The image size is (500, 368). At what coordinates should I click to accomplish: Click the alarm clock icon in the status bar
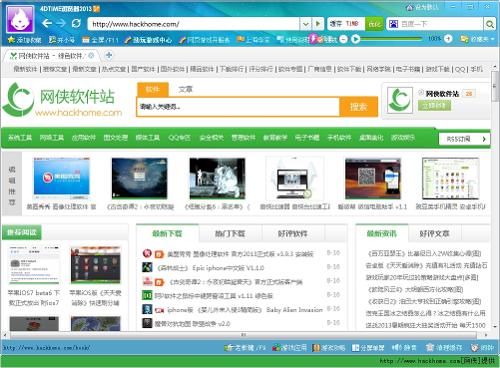coord(474,348)
